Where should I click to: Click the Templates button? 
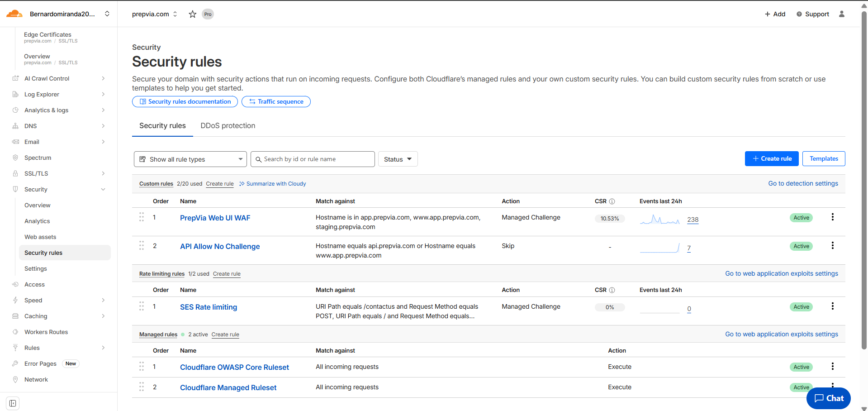[x=824, y=158]
